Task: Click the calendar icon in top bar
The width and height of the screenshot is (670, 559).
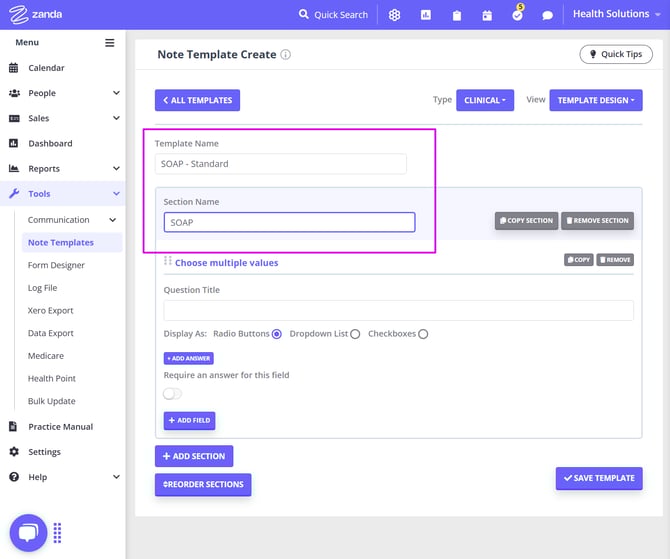Action: 487,15
